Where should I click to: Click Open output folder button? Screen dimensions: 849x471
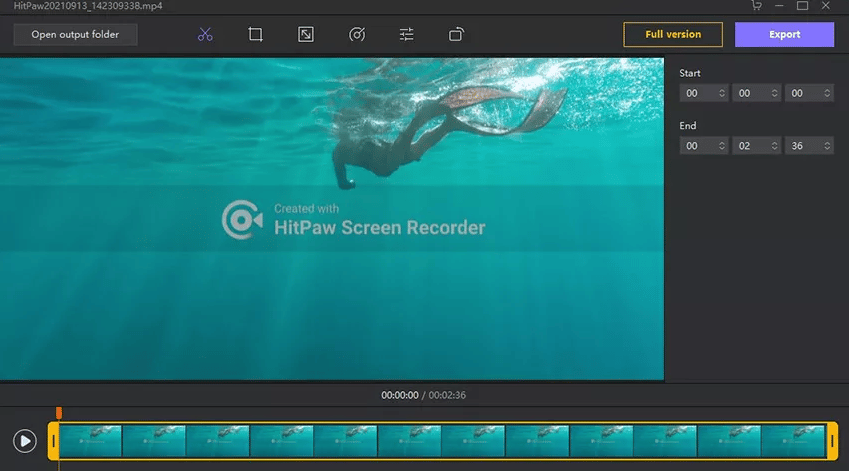point(75,35)
